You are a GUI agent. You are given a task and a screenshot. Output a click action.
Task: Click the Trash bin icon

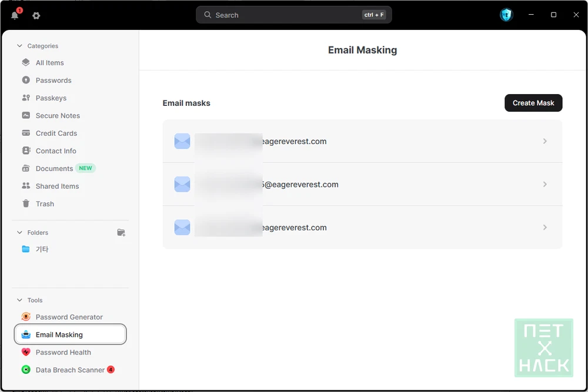pyautogui.click(x=26, y=204)
